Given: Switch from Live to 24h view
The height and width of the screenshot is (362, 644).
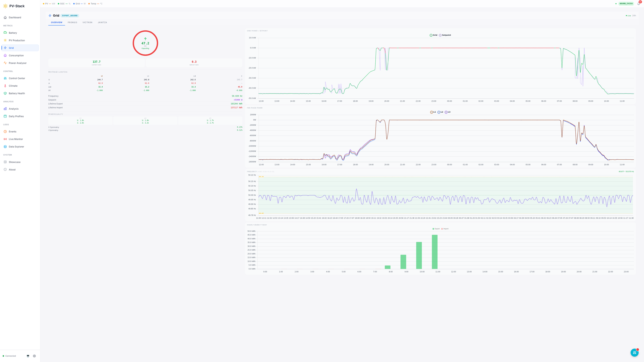Looking at the screenshot, I should coord(634,15).
